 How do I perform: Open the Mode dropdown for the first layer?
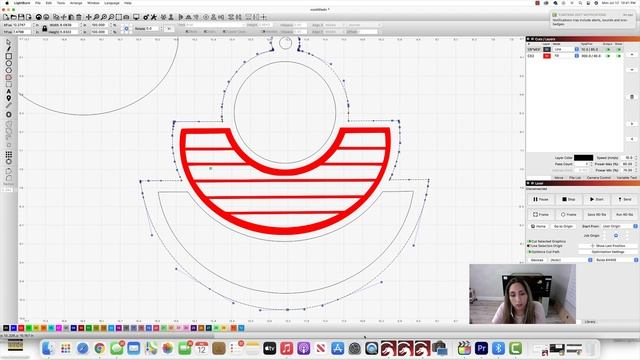(566, 49)
